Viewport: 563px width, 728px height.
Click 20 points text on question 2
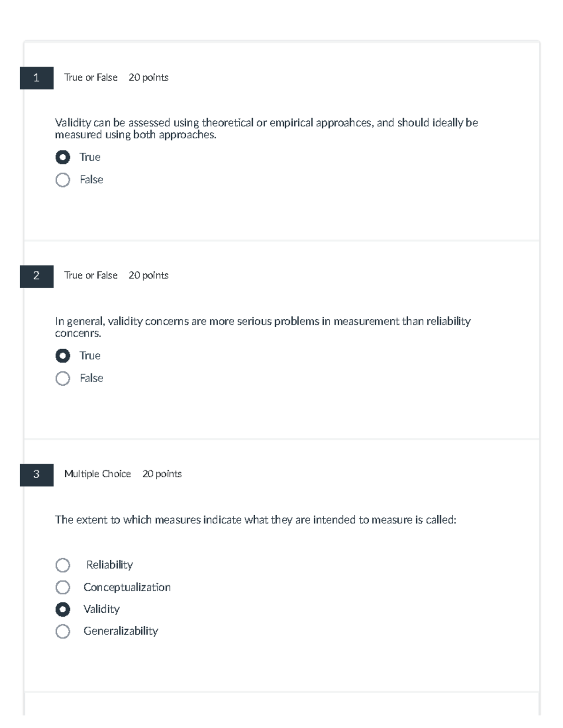[148, 276]
